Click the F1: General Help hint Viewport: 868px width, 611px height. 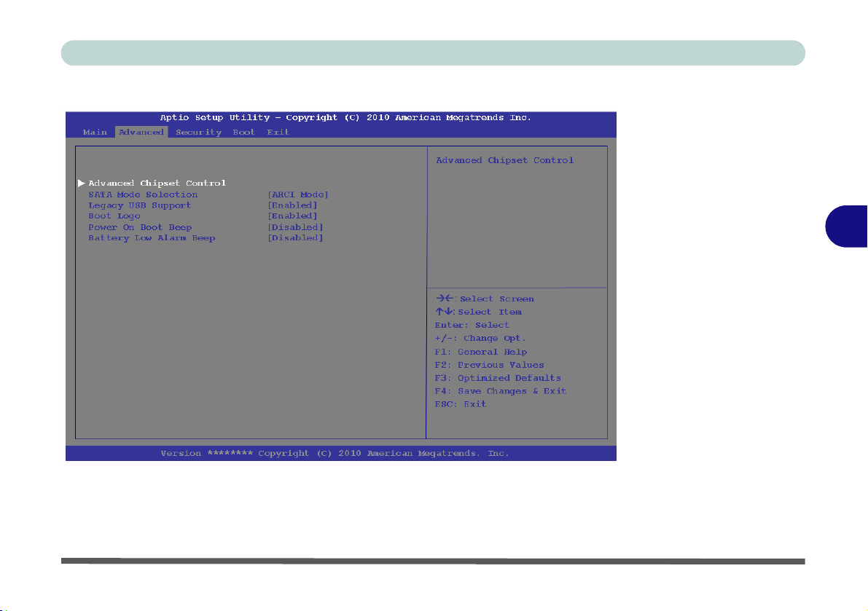480,352
